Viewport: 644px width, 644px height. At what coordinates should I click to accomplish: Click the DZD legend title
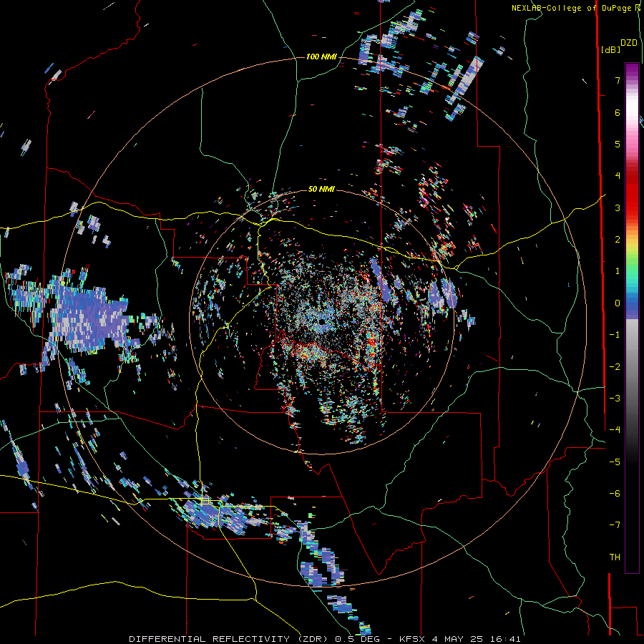coord(629,43)
